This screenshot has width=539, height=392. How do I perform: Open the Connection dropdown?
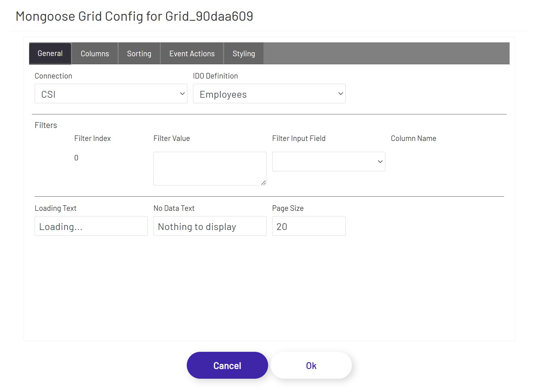pos(111,93)
